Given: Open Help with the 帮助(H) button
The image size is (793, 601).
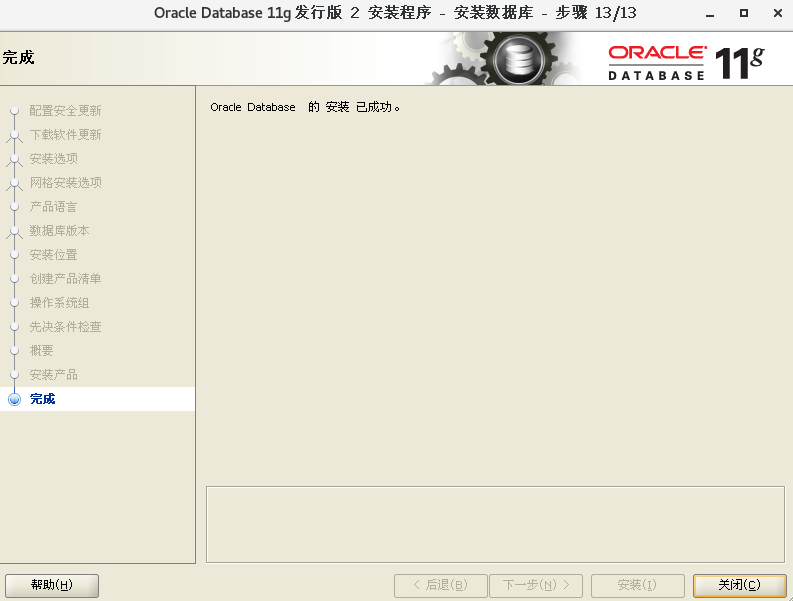Looking at the screenshot, I should [x=52, y=585].
